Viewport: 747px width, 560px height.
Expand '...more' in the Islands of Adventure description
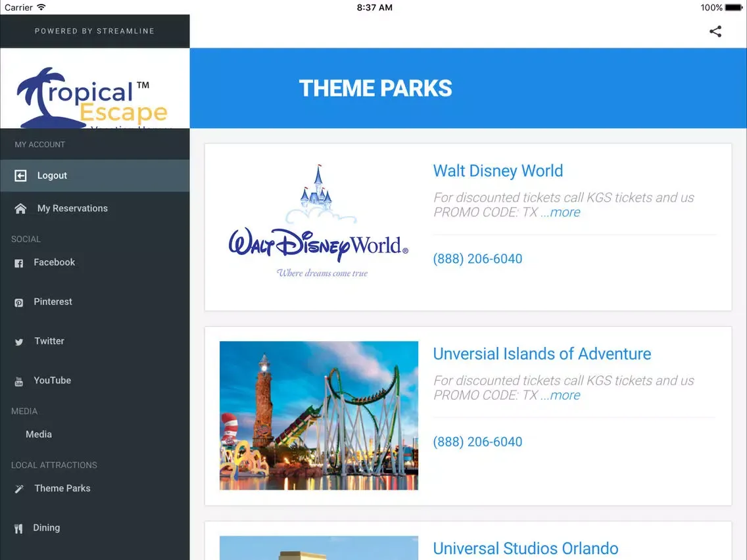point(560,395)
